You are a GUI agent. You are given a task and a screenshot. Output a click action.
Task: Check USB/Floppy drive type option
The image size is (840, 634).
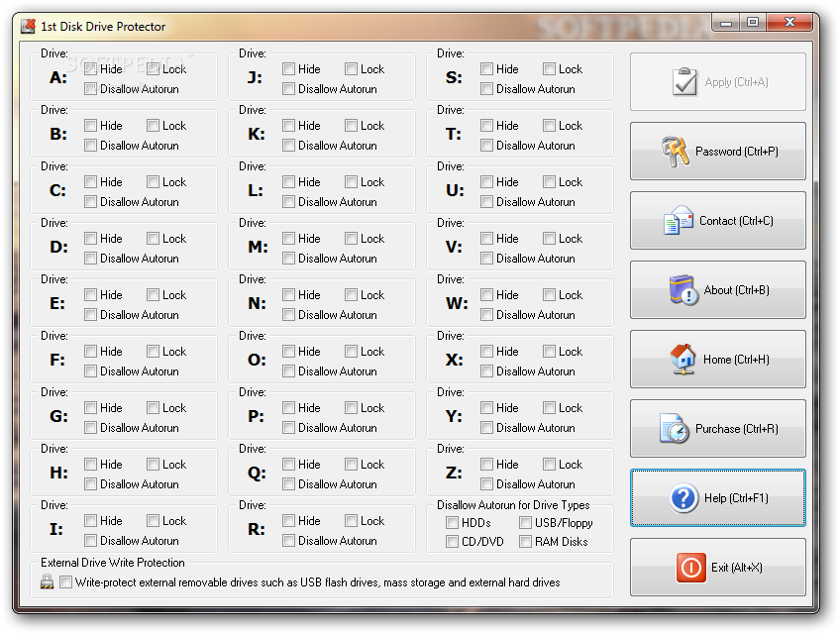click(x=526, y=522)
